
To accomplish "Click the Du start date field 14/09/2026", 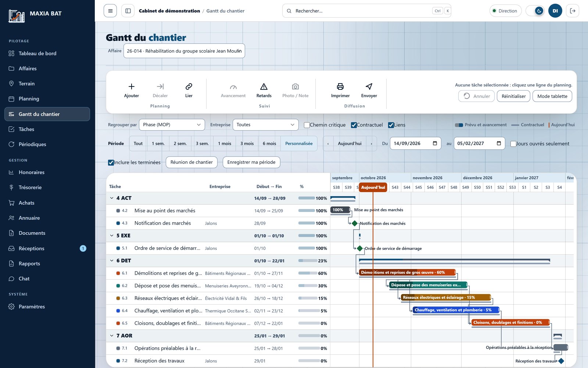I will 415,144.
